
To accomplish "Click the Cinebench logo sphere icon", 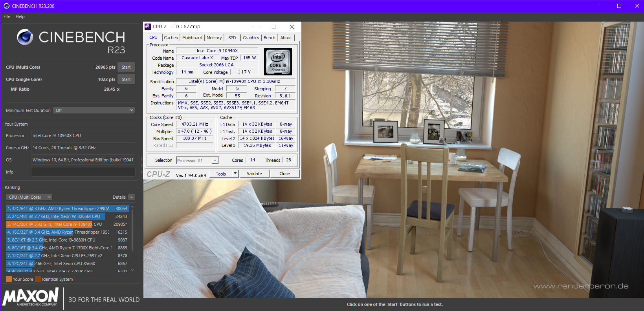I will coord(25,37).
